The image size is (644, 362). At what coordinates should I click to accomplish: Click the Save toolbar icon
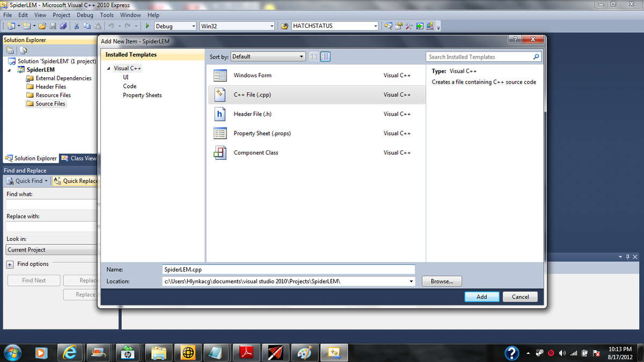(53, 26)
